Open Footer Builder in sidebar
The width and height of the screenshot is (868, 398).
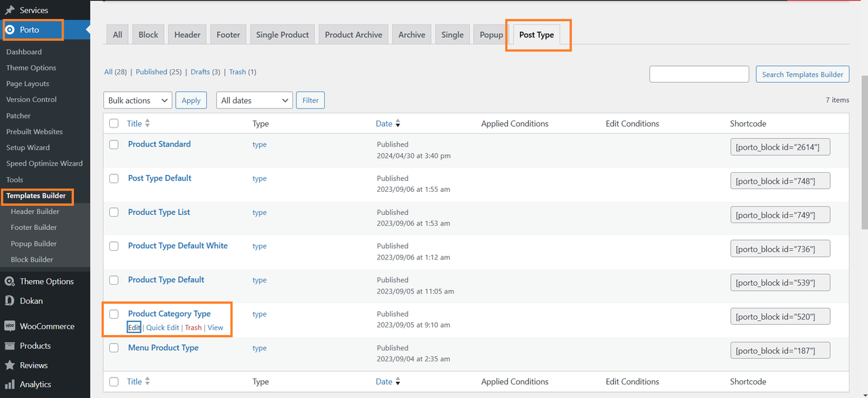pos(34,228)
